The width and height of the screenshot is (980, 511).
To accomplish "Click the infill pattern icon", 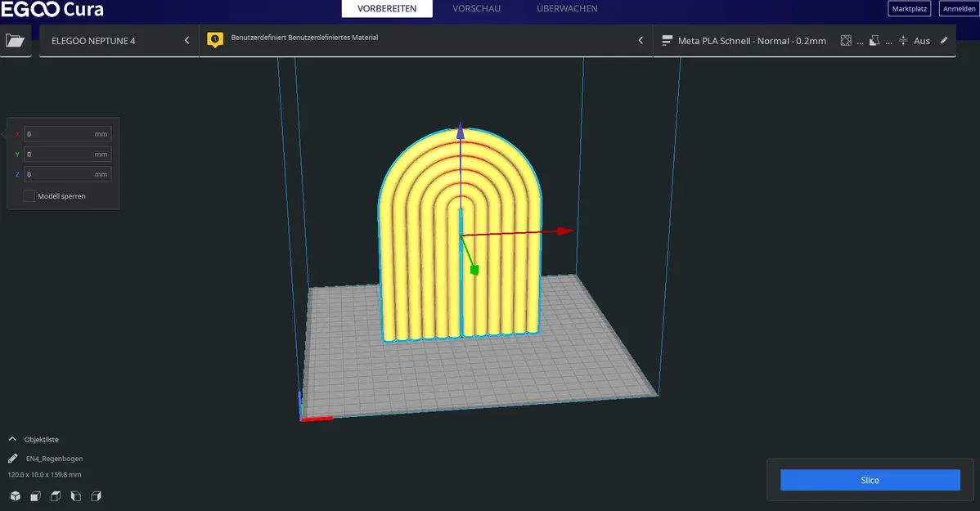I will (846, 41).
